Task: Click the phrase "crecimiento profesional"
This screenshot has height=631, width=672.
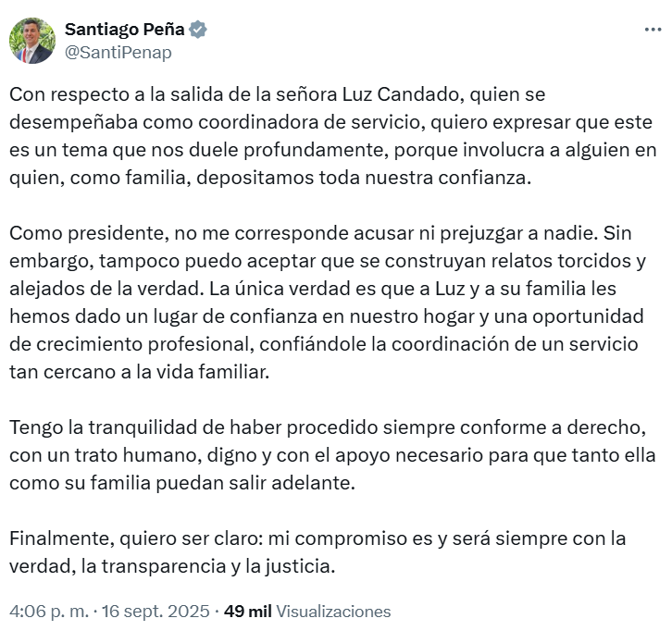Action: [135, 344]
